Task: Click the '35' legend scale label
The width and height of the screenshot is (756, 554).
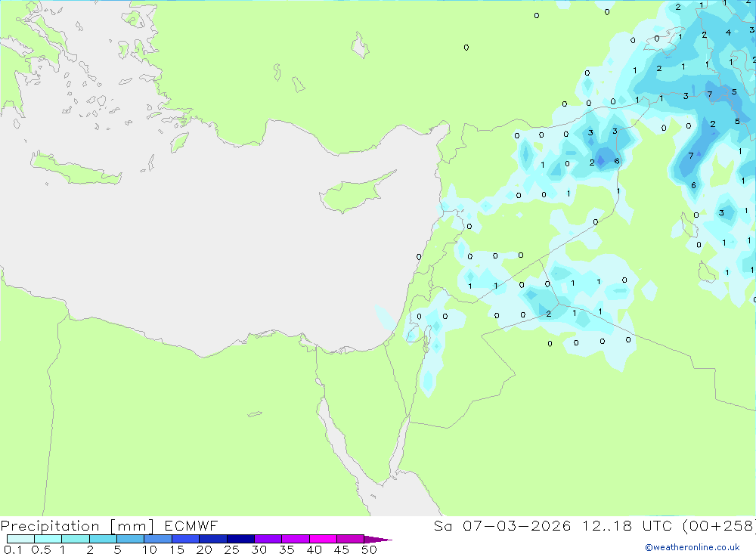Action: (287, 549)
